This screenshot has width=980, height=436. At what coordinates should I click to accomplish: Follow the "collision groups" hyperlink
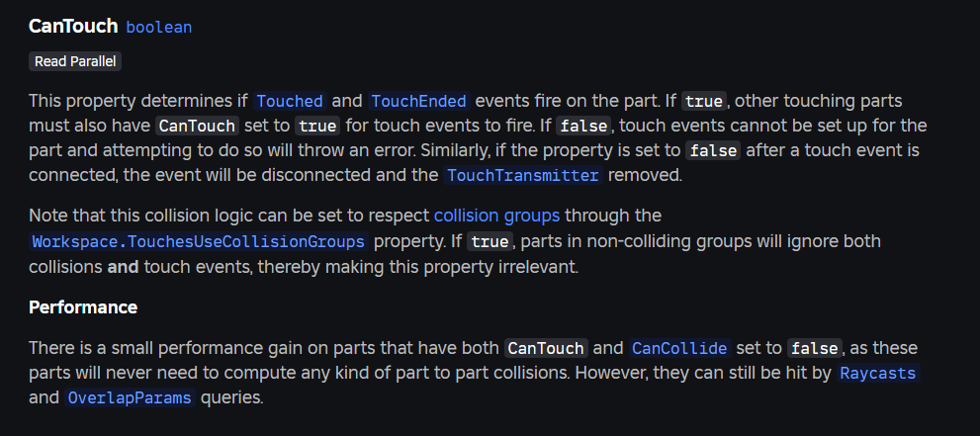[x=496, y=216]
